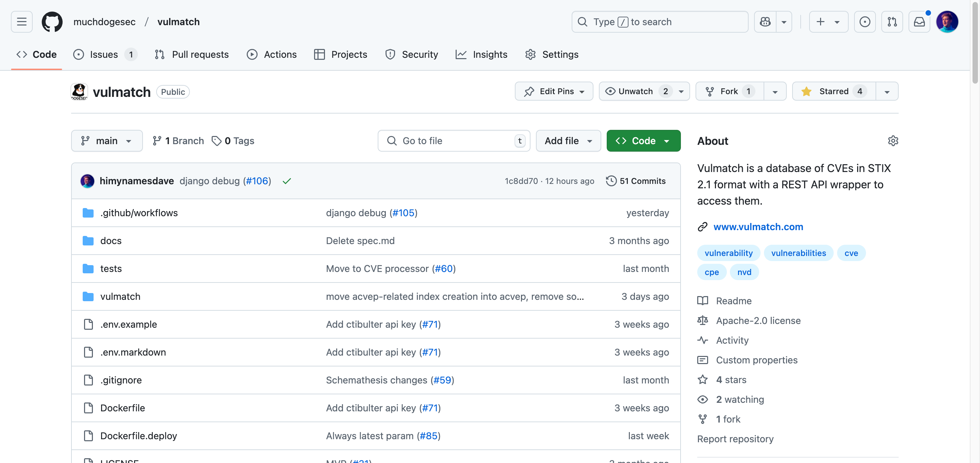Open your profile avatar menu

coord(947,22)
